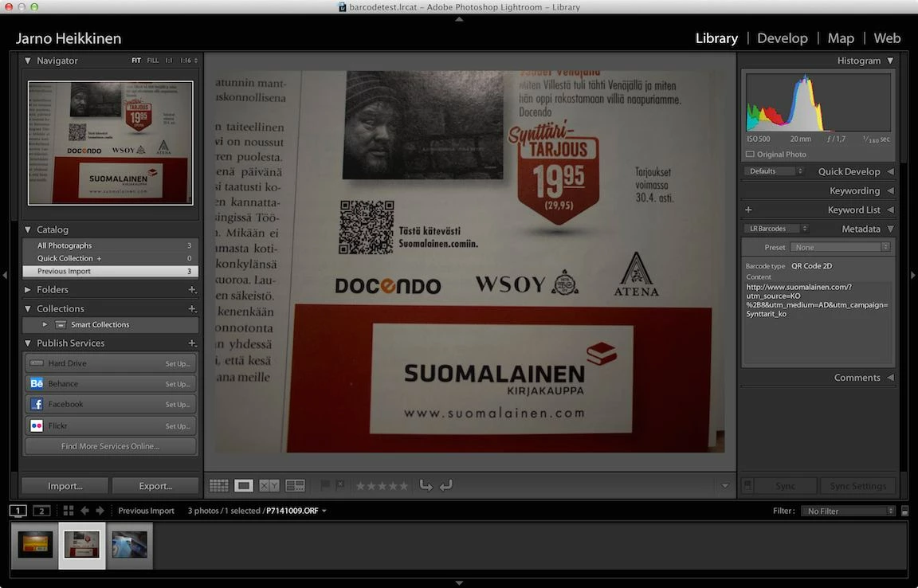
Task: Set navigator zoom to 1:1
Action: (x=169, y=61)
